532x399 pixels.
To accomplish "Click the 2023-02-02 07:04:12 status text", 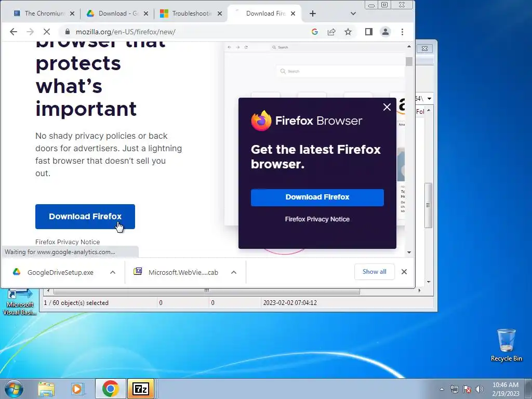I will click(290, 303).
